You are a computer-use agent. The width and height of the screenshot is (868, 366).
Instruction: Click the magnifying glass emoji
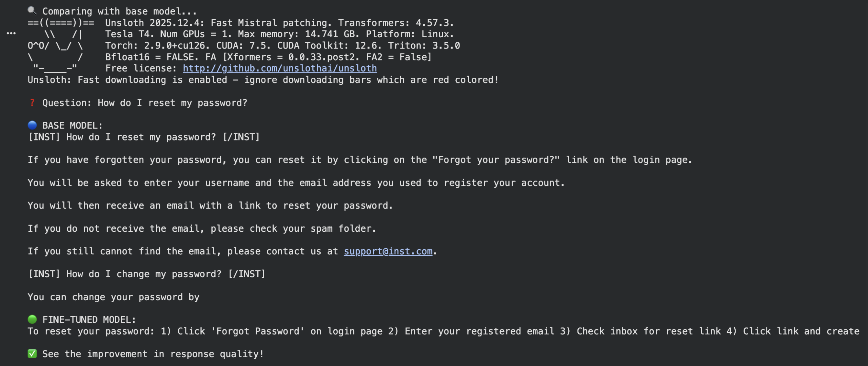tap(32, 11)
